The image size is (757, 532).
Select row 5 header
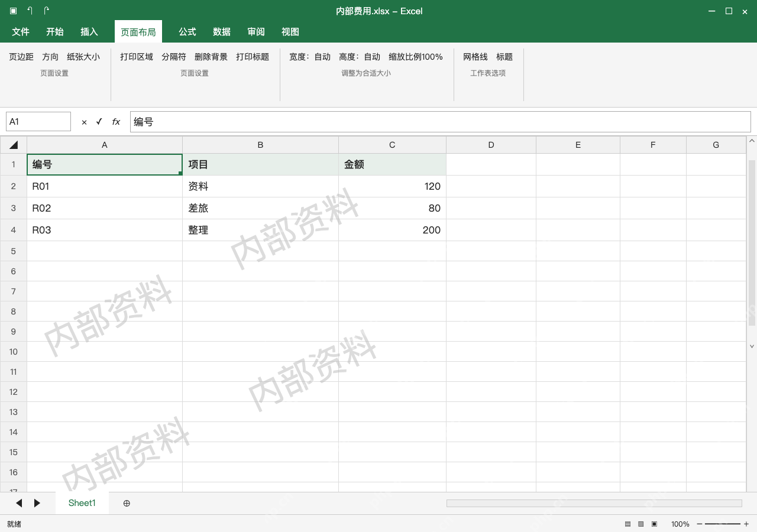[14, 251]
